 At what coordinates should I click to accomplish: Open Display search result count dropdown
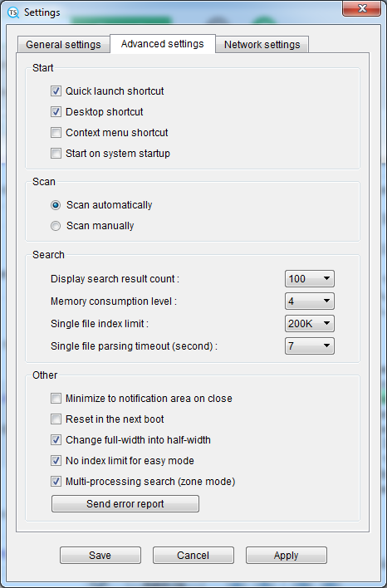click(x=310, y=278)
